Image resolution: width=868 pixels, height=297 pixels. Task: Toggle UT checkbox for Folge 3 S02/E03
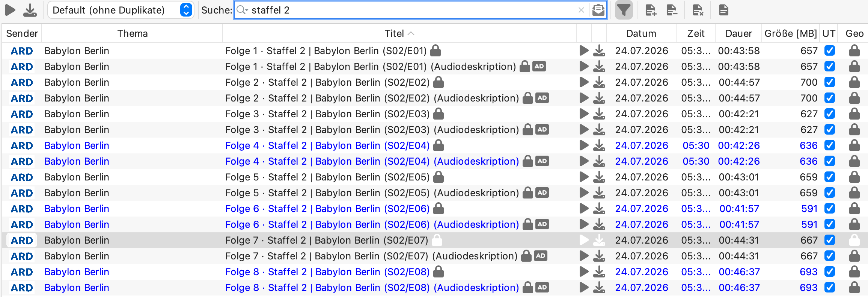point(830,114)
